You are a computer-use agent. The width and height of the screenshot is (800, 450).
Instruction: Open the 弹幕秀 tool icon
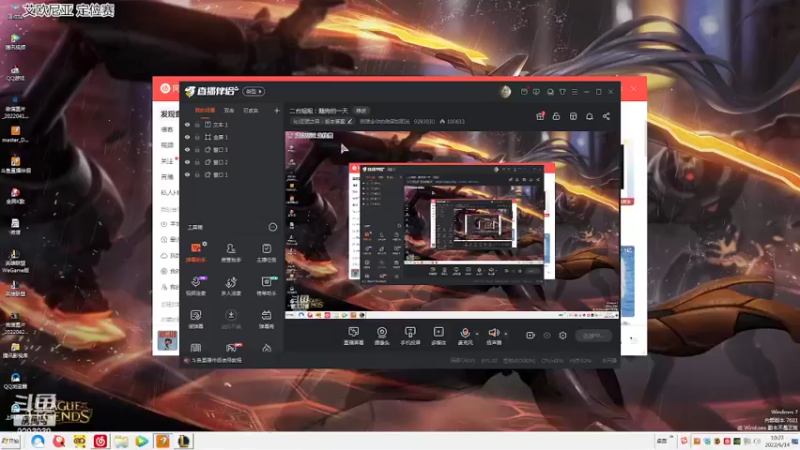point(266,319)
